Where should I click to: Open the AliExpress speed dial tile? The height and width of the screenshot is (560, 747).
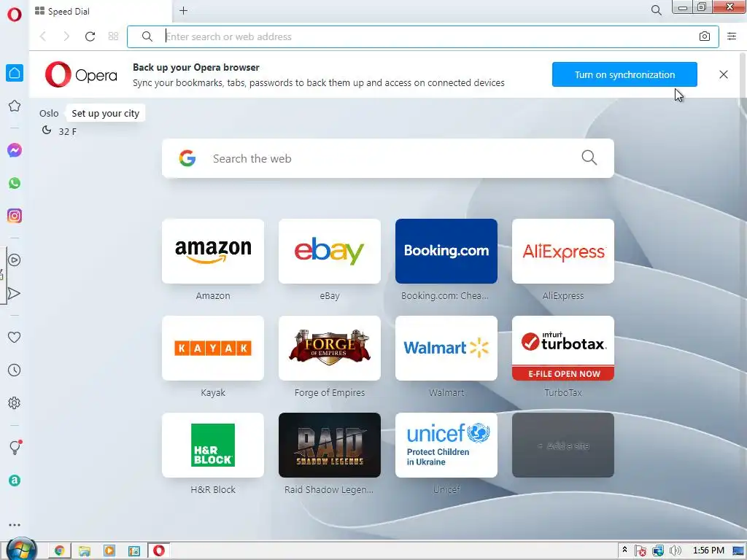pos(563,251)
